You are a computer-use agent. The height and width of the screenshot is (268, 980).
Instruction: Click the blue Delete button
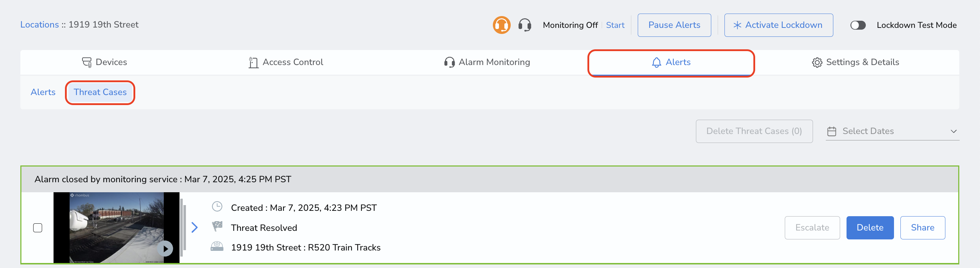870,228
